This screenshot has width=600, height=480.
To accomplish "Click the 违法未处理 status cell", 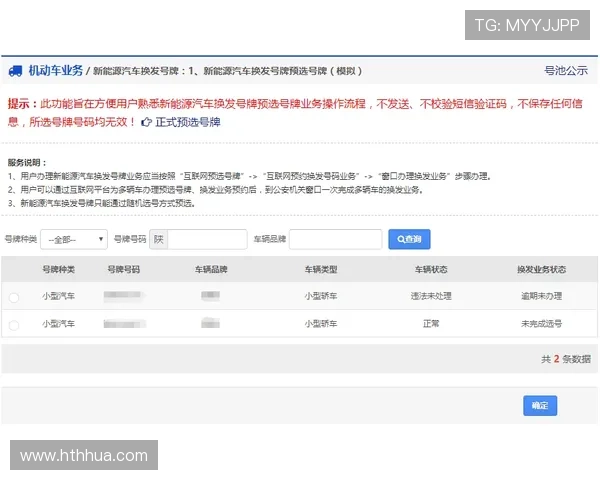I will pos(431,296).
